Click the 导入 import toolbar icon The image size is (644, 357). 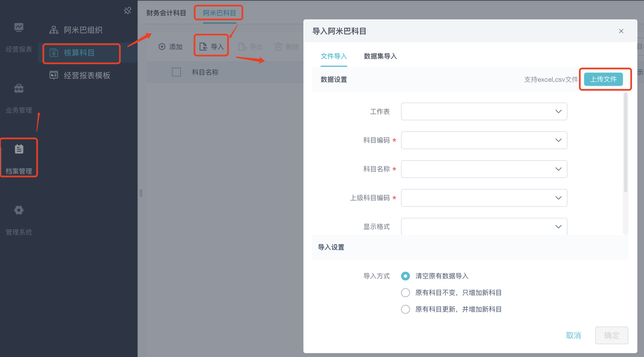tap(203, 47)
